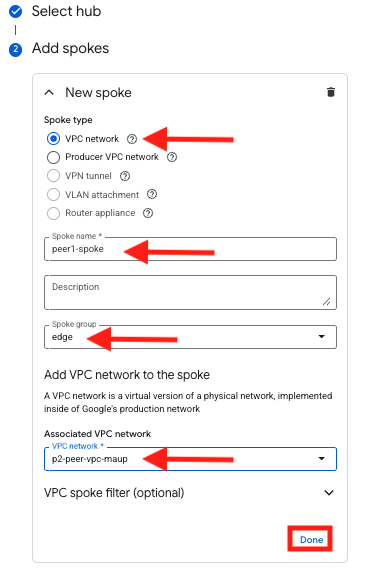Open the Spoke group dropdown
The height and width of the screenshot is (572, 368).
click(190, 337)
